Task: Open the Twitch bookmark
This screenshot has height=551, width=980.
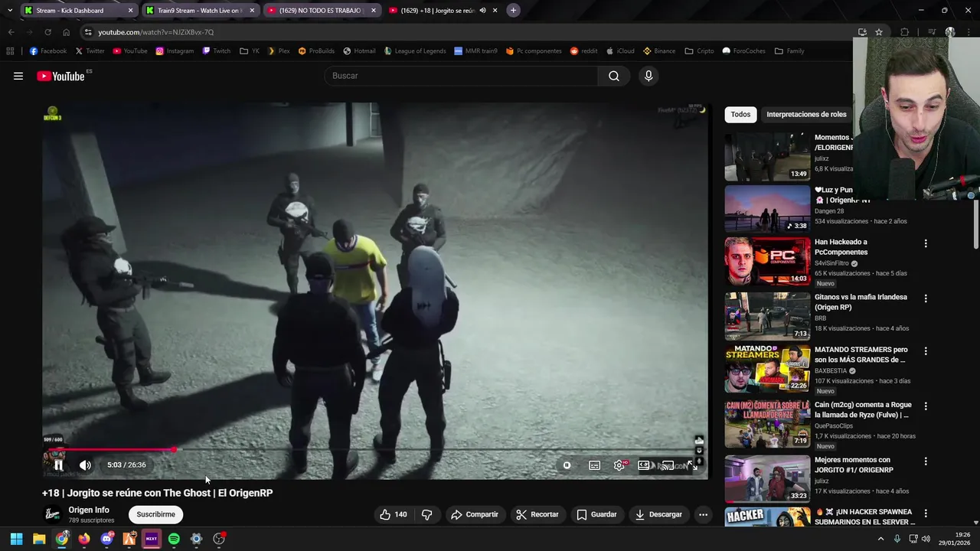Action: coord(216,51)
